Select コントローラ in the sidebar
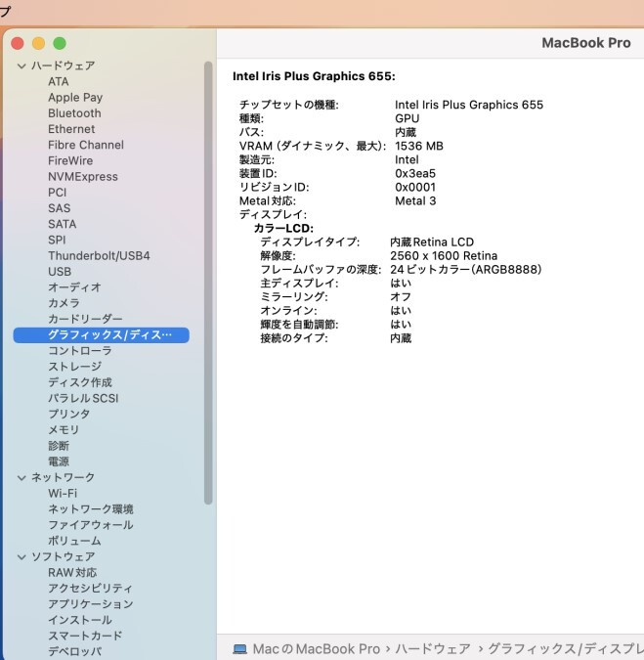Image resolution: width=644 pixels, height=660 pixels. click(79, 351)
